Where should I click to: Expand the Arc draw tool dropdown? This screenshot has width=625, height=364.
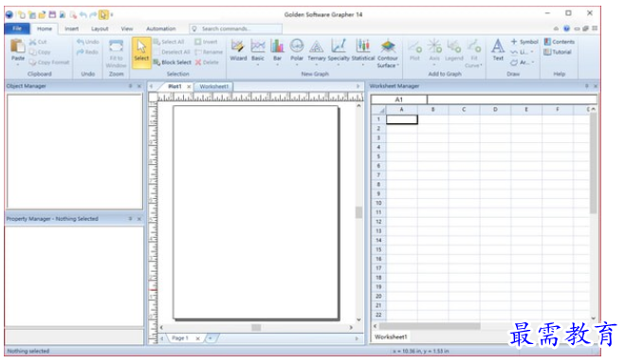tap(532, 63)
